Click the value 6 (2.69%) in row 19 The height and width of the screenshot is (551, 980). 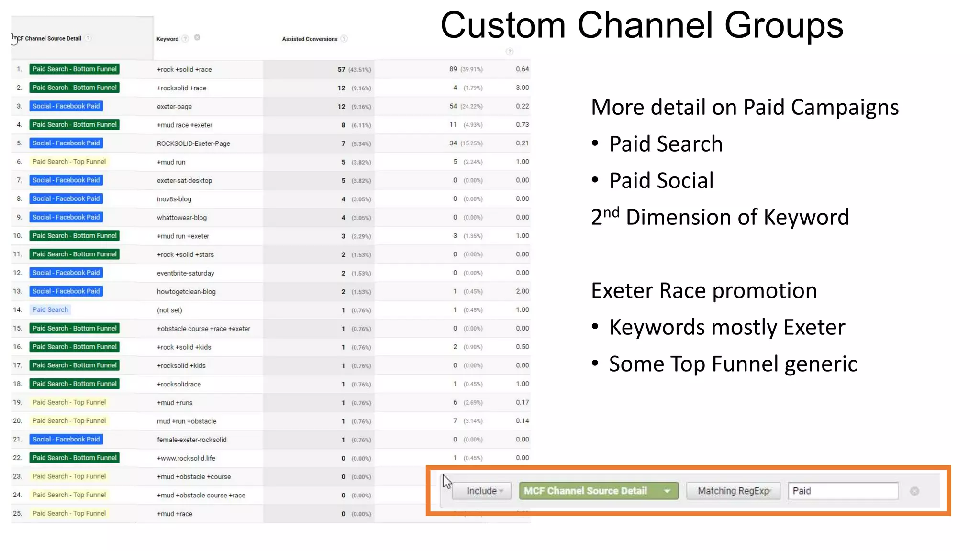coord(468,403)
